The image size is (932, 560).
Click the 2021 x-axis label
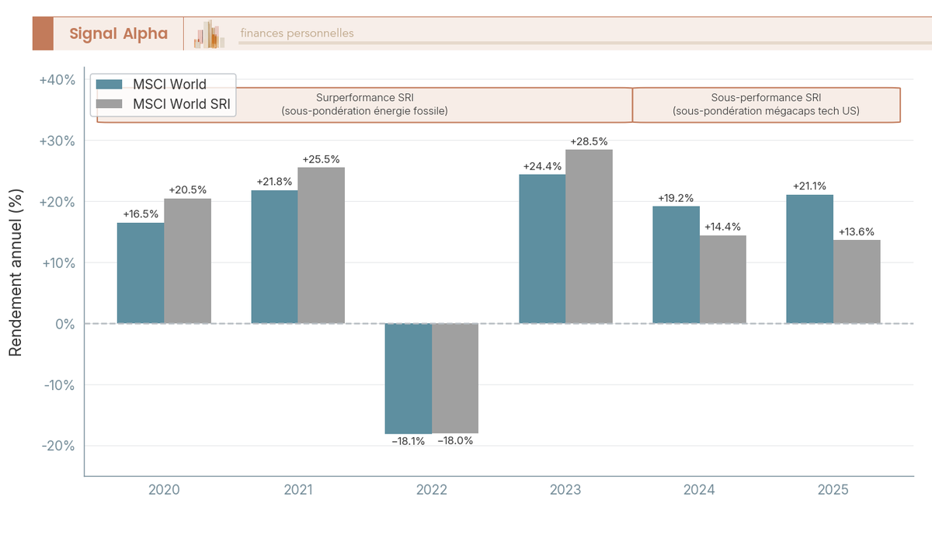coord(298,490)
